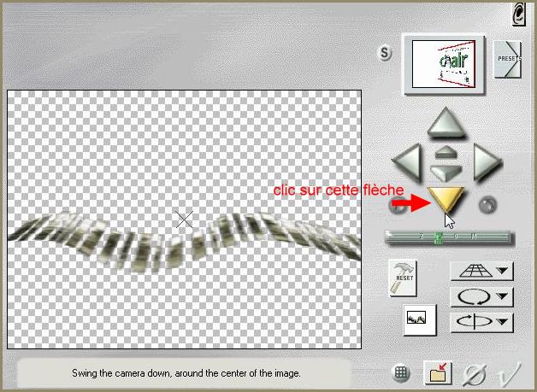Toggle the round grid display button
This screenshot has width=537, height=392.
400,373
